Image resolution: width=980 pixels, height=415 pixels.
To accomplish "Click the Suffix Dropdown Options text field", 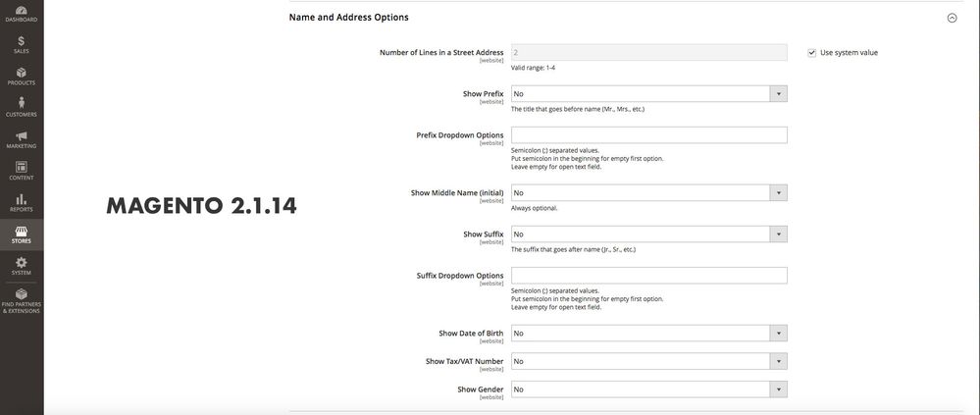I will 648,275.
